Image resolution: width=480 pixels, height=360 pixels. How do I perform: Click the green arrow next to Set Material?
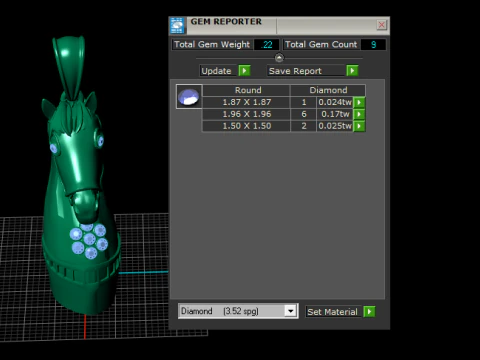369,312
